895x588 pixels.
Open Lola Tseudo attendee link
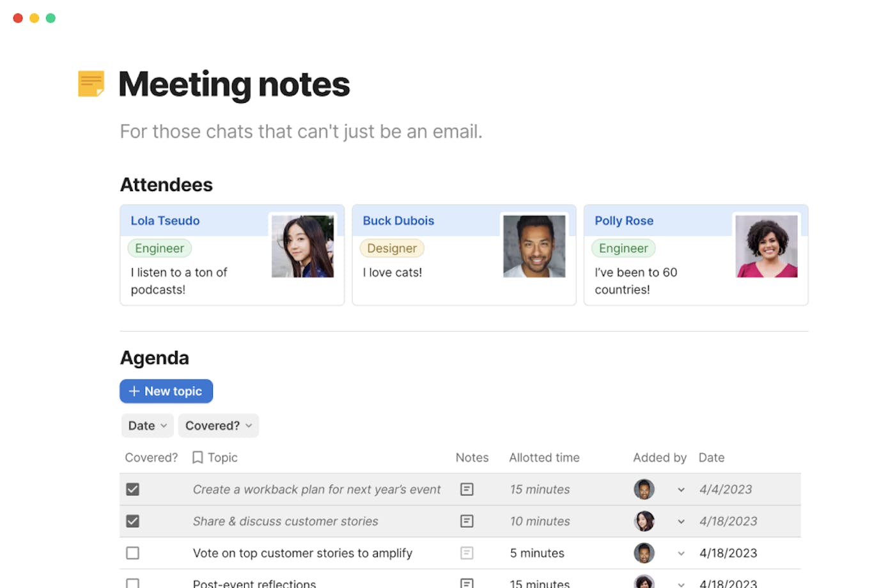click(165, 220)
